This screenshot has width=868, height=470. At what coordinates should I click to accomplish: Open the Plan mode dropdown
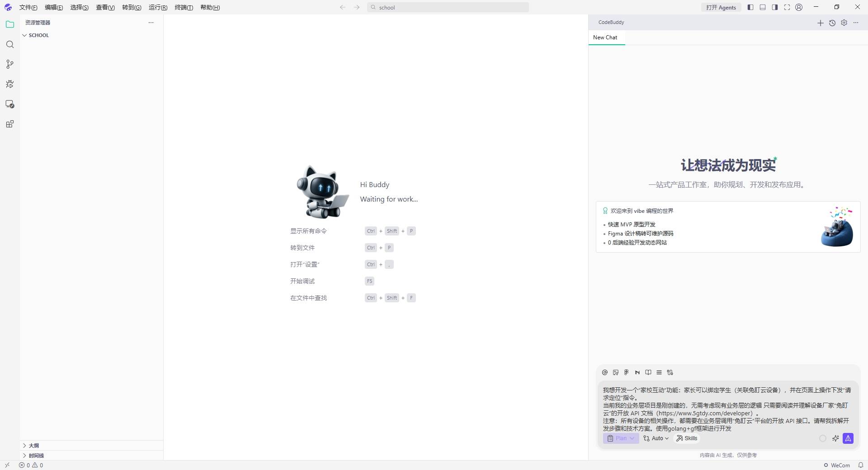coord(621,438)
